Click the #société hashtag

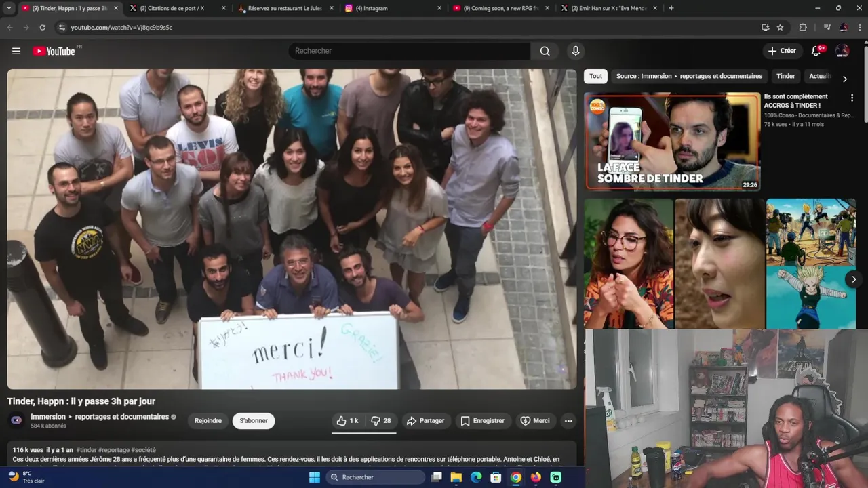[x=143, y=450]
